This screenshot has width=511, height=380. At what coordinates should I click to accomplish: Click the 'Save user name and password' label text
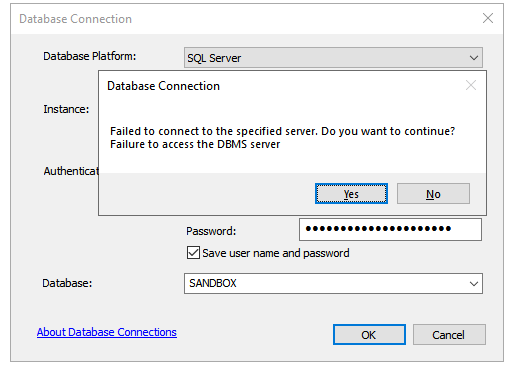coord(276,253)
